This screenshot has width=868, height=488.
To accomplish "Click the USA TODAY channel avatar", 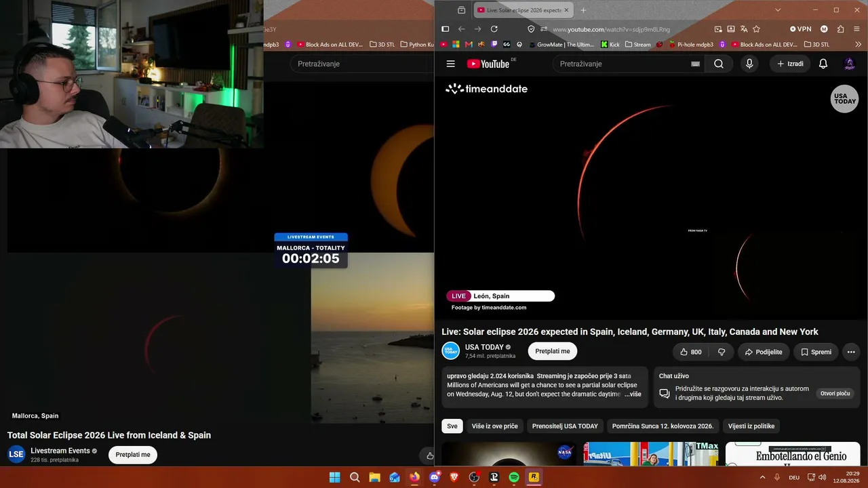I will pos(451,351).
